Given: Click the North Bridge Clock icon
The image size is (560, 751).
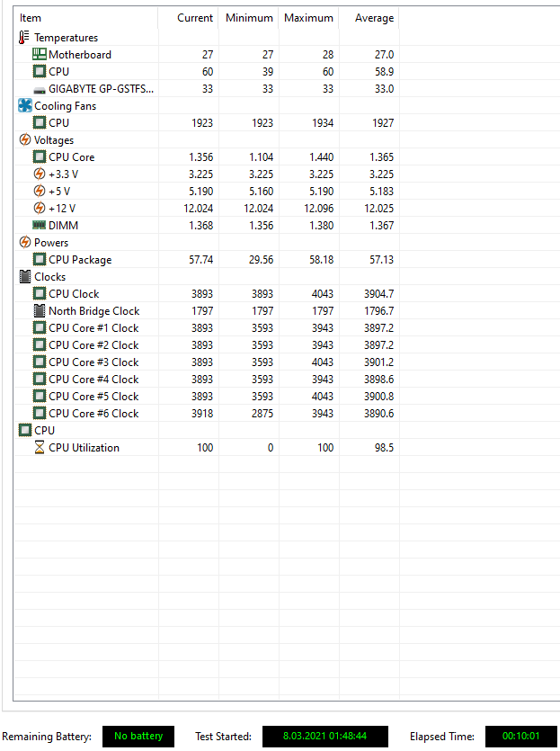Looking at the screenshot, I should tap(40, 310).
